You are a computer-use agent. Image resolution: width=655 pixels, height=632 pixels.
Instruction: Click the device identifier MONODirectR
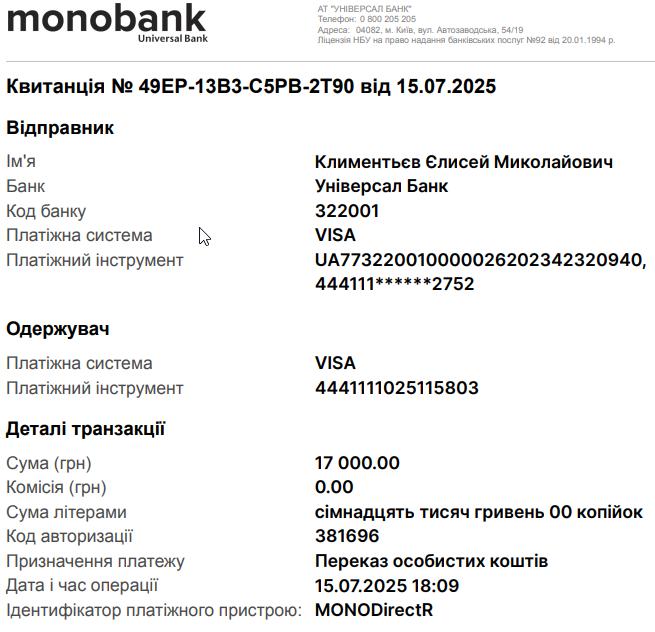coord(374,610)
